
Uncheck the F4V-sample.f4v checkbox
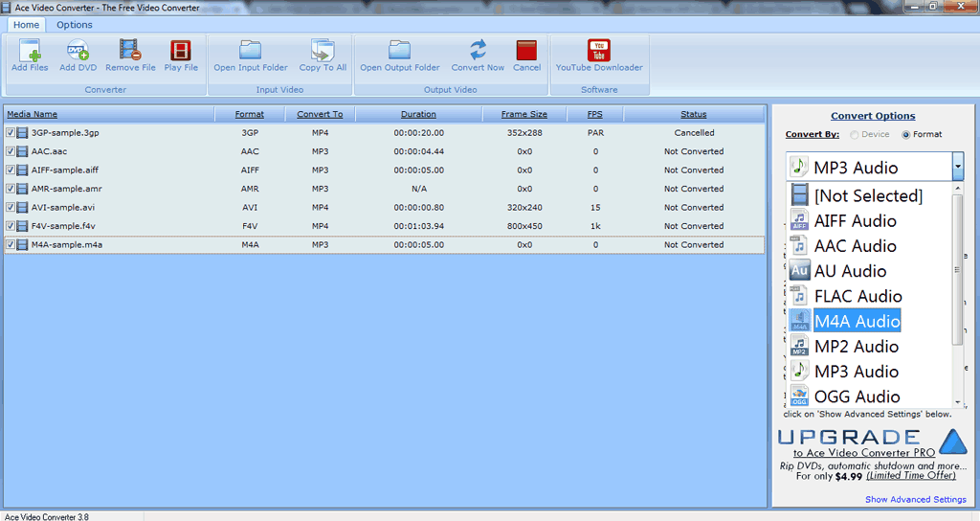coord(10,226)
